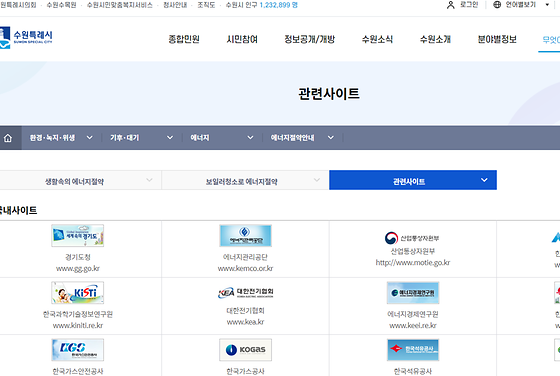Image resolution: width=560 pixels, height=376 pixels.
Task: Open the 정보공개/개방 main menu
Action: click(x=310, y=39)
